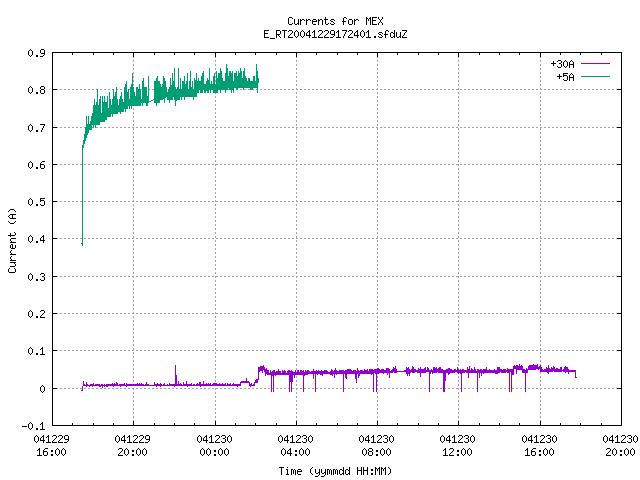Screen dimensions: 640x480
Task: Click the y-axis tick value 0.6
Action: tap(36, 165)
